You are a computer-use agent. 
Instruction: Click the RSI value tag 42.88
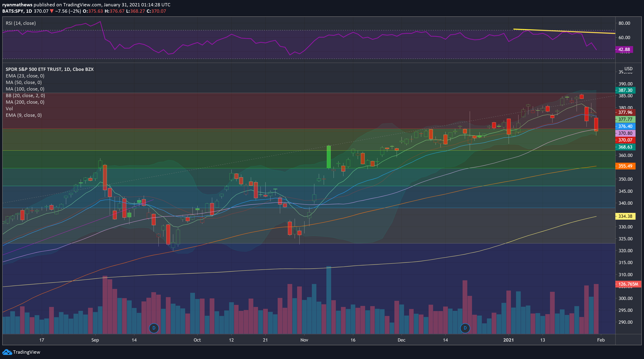pyautogui.click(x=624, y=50)
